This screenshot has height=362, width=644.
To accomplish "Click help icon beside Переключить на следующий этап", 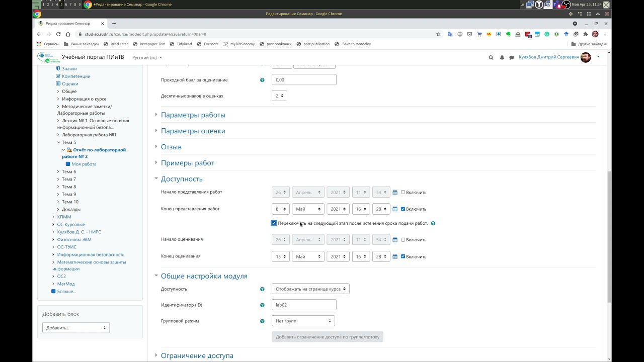I will [433, 223].
